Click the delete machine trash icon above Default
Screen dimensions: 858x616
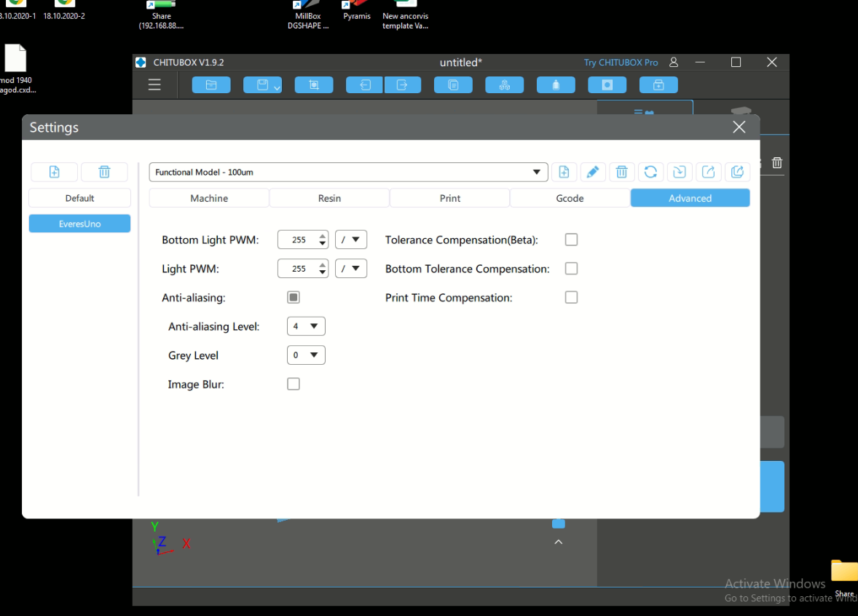tap(104, 172)
